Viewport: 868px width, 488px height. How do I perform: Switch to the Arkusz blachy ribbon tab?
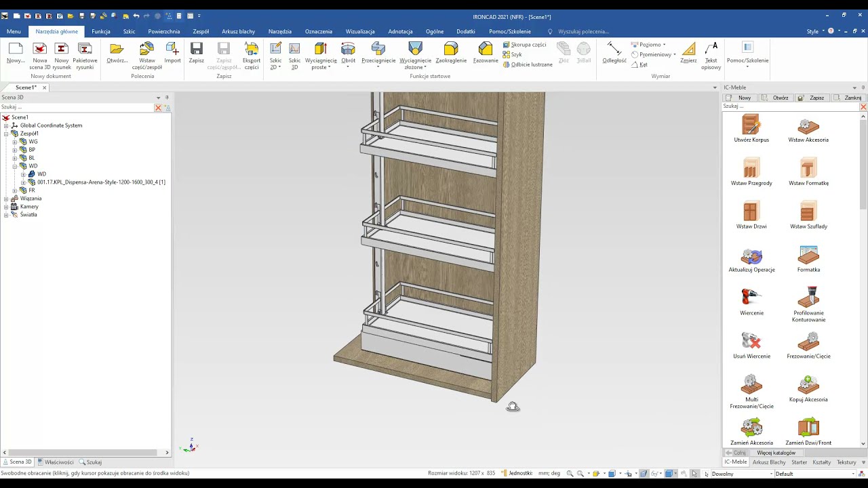pos(238,31)
